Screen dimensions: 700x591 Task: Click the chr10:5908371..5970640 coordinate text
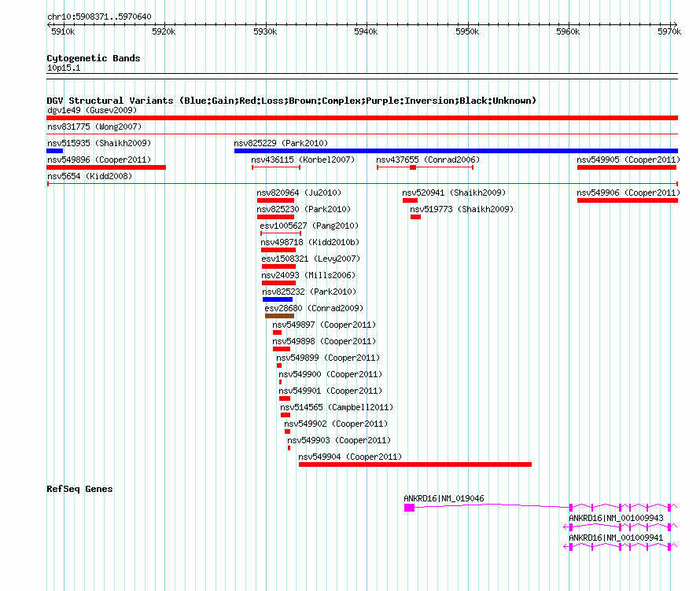coord(99,17)
